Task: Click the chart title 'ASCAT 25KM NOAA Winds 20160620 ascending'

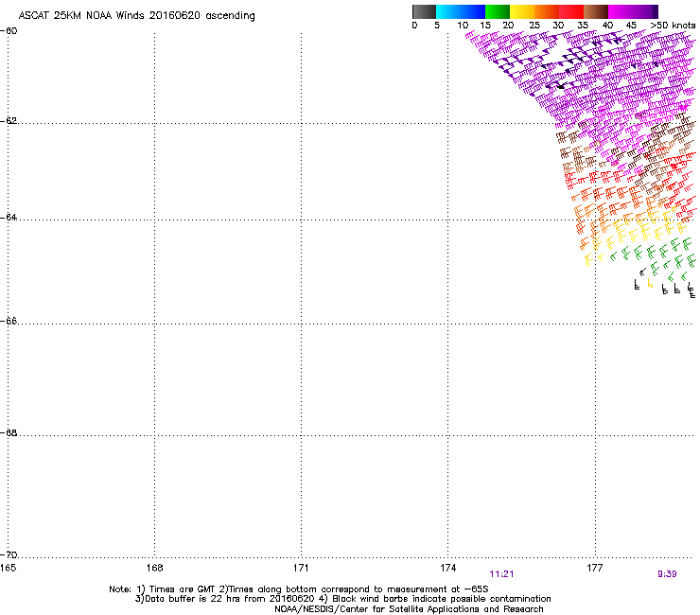Action: (x=136, y=16)
